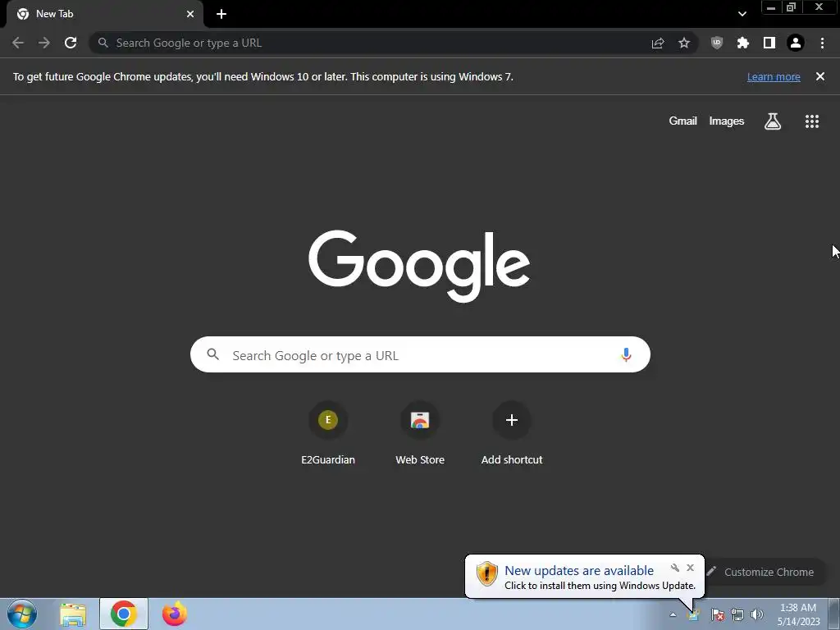Screen dimensions: 840x630
Task: Open the Chrome three-dot menu
Action: tap(822, 43)
